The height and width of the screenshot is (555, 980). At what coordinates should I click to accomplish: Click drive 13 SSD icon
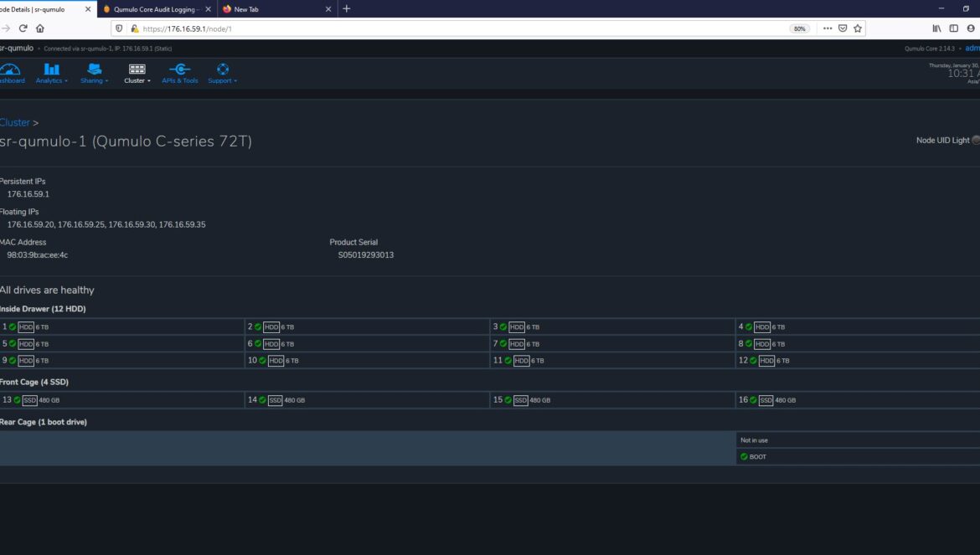(x=30, y=400)
